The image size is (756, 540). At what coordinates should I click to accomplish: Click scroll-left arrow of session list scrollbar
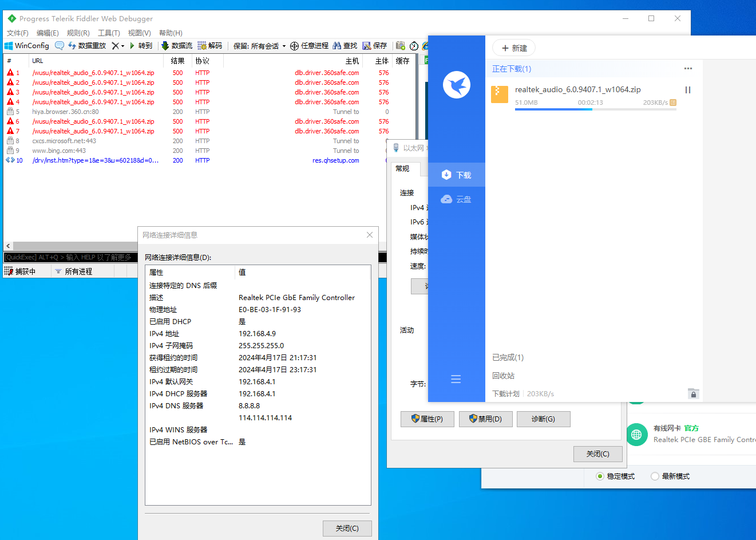[x=8, y=246]
